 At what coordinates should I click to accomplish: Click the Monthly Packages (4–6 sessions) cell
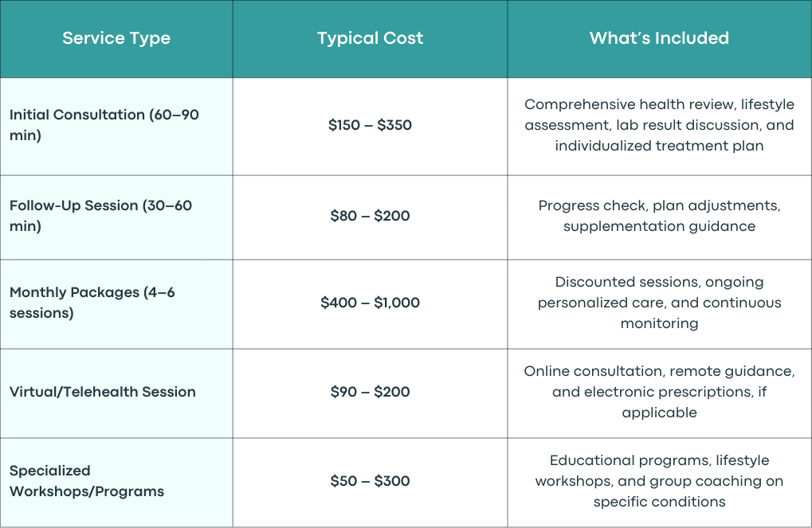(116, 304)
